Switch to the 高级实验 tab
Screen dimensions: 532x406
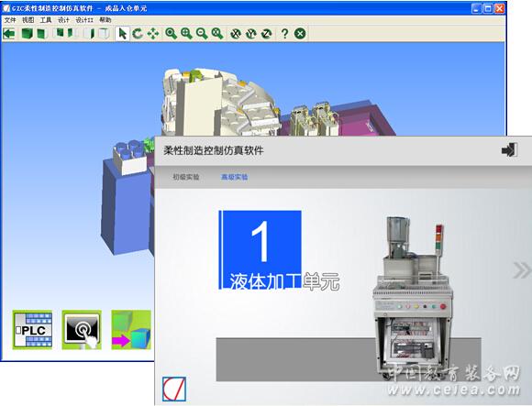point(235,177)
